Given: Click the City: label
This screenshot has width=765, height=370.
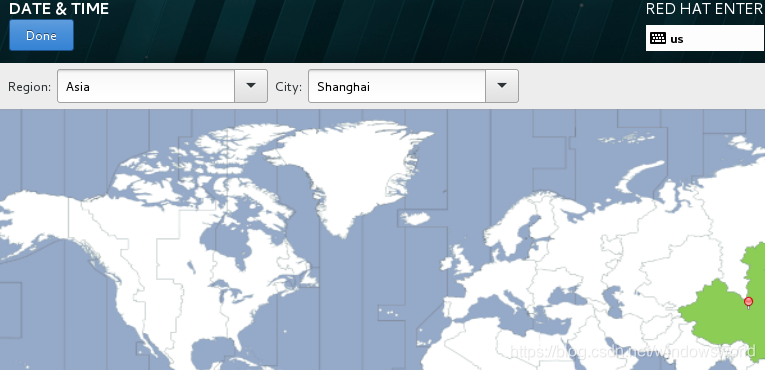Looking at the screenshot, I should (x=288, y=87).
